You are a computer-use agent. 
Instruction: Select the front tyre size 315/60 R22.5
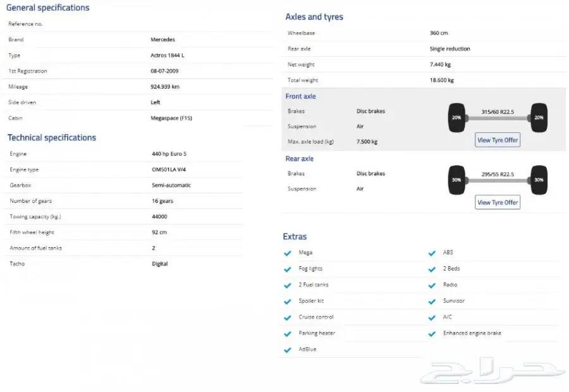498,112
